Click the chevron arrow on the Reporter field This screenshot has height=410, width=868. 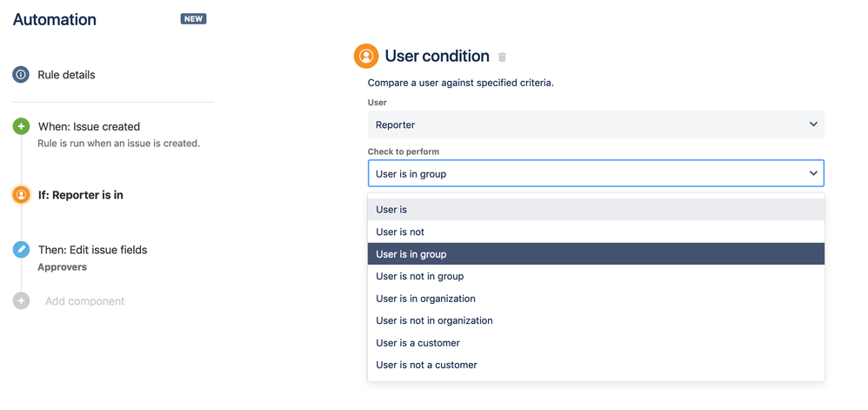[813, 124]
